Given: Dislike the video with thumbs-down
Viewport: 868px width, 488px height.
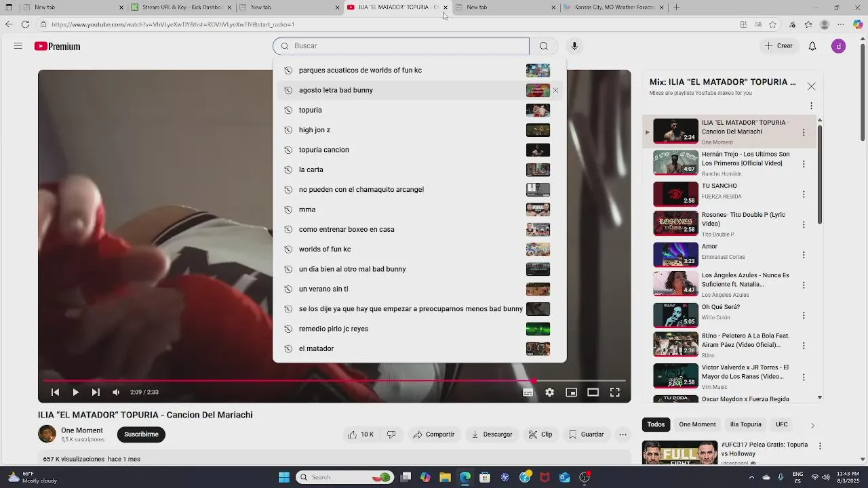Looking at the screenshot, I should click(x=391, y=434).
